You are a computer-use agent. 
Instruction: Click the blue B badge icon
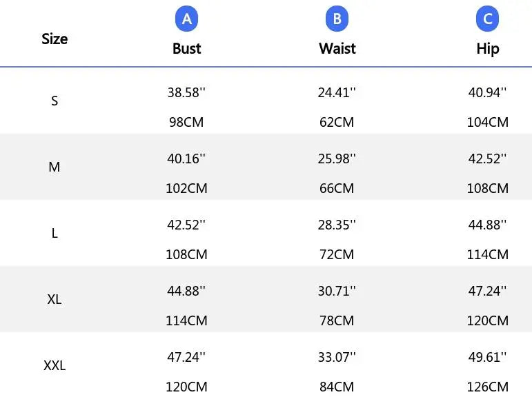(x=337, y=19)
